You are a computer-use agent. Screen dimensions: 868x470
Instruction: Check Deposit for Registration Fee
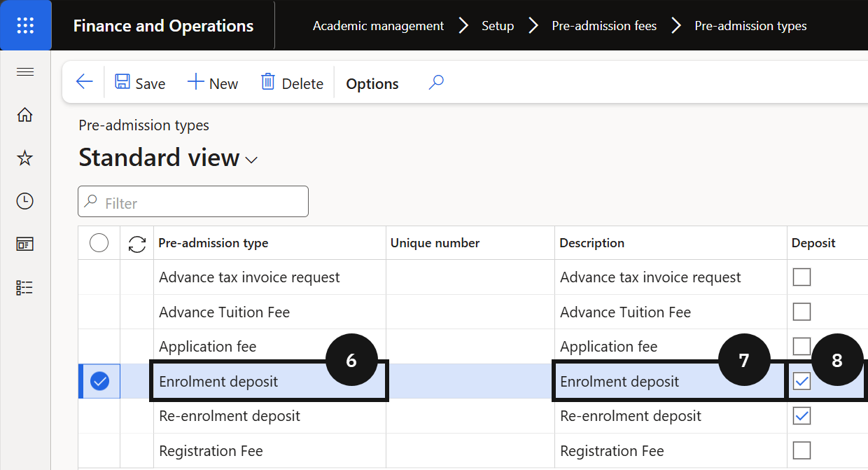click(801, 450)
